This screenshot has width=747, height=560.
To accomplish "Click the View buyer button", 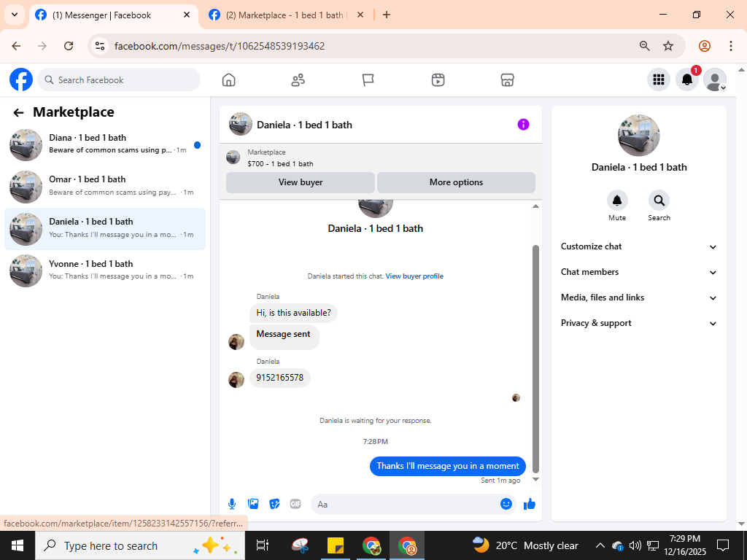I will pos(300,182).
